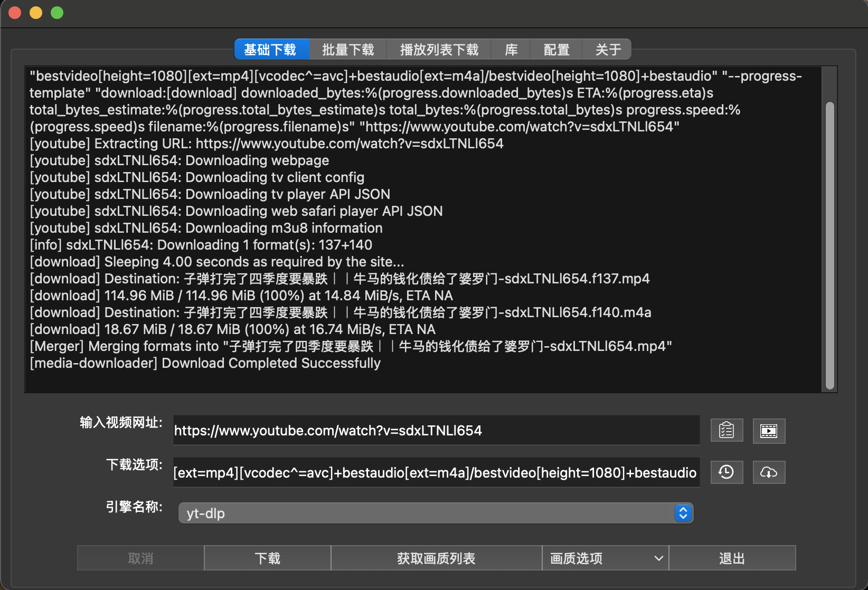Click the Download Completed Successfully log line

click(x=205, y=363)
